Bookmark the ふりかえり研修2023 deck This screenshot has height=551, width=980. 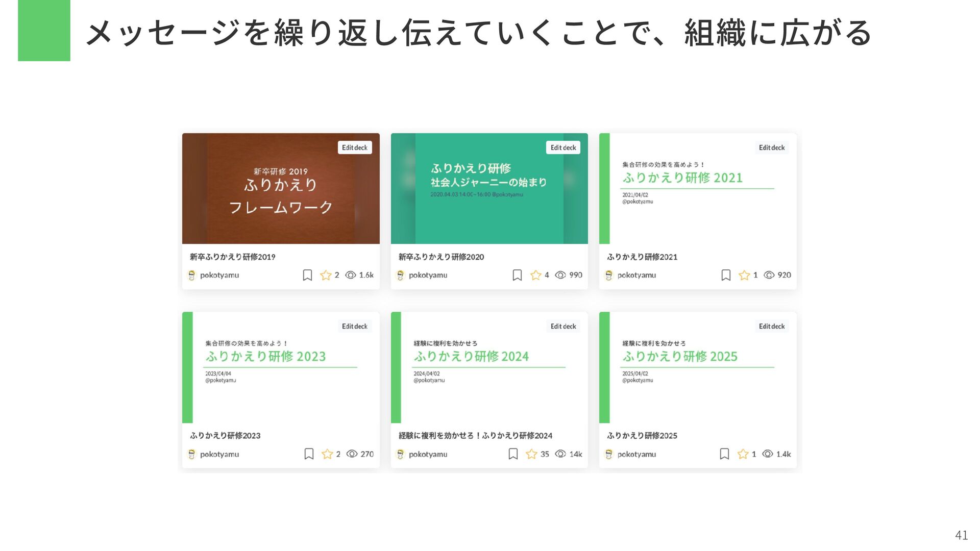[x=309, y=454]
